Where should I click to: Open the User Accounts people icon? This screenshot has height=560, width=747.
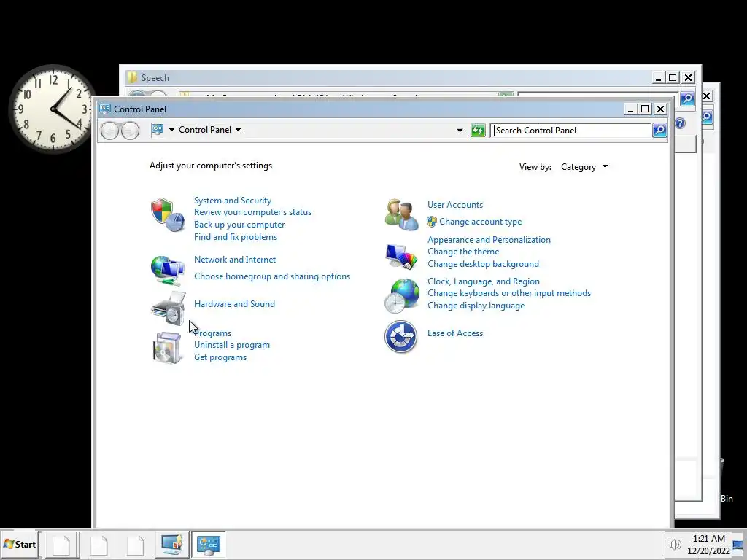pos(402,214)
